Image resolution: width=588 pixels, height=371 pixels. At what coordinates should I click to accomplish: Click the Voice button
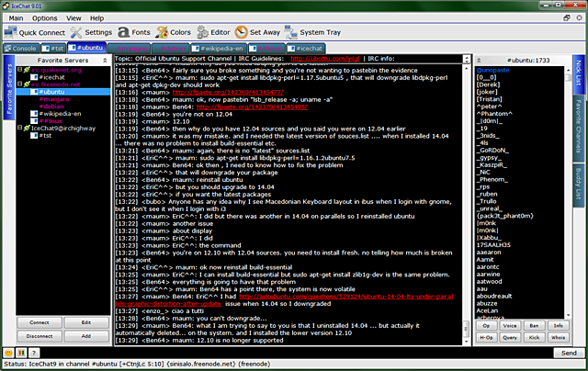510,326
